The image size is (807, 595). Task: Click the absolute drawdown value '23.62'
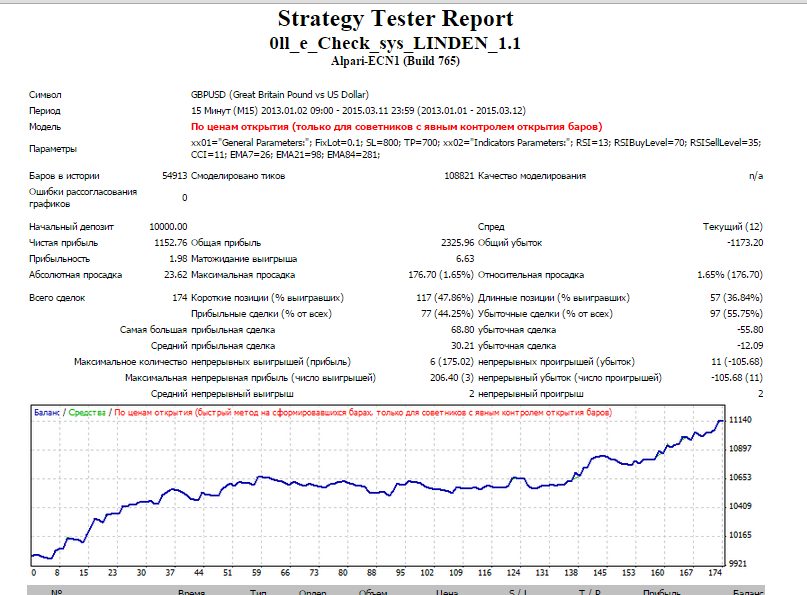pyautogui.click(x=176, y=274)
